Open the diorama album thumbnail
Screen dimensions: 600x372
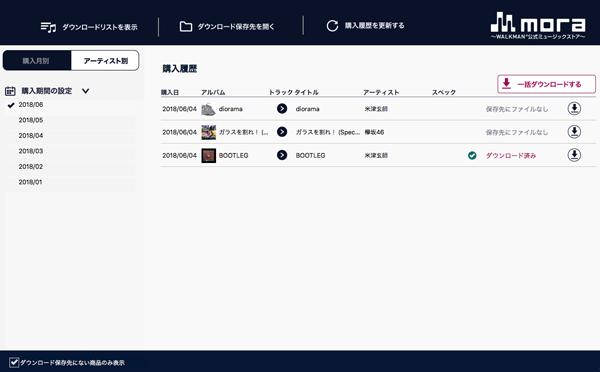[209, 109]
